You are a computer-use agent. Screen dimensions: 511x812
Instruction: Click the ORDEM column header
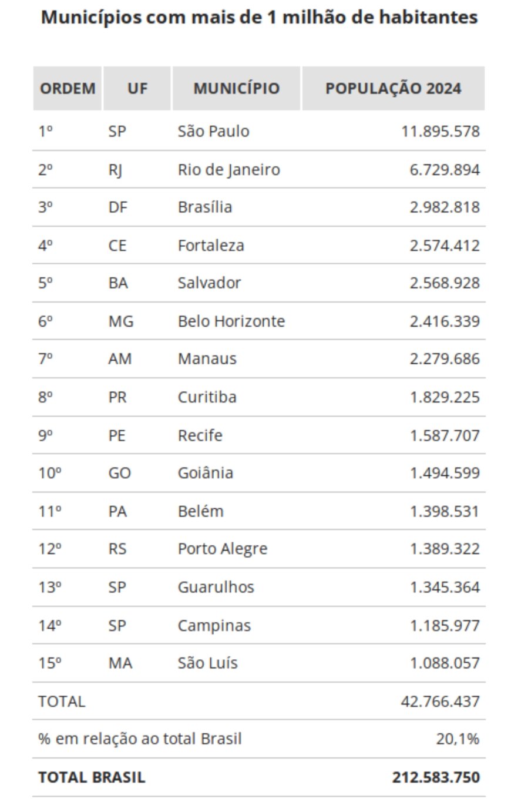click(x=68, y=89)
